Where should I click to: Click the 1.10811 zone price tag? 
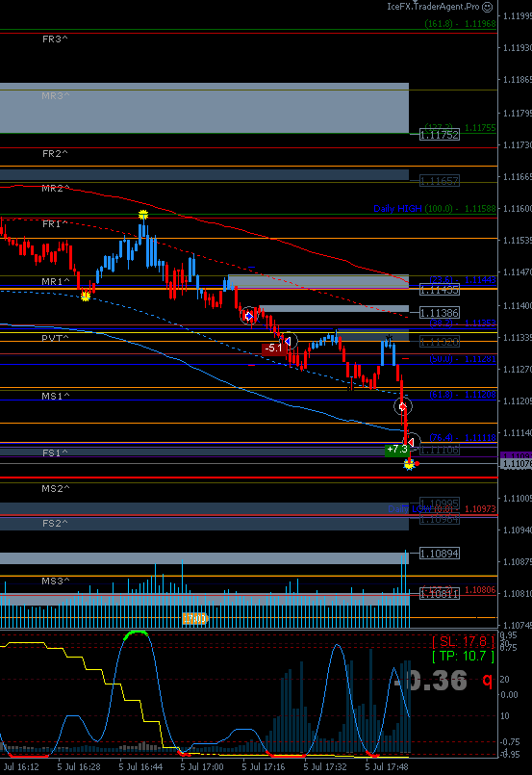point(440,594)
